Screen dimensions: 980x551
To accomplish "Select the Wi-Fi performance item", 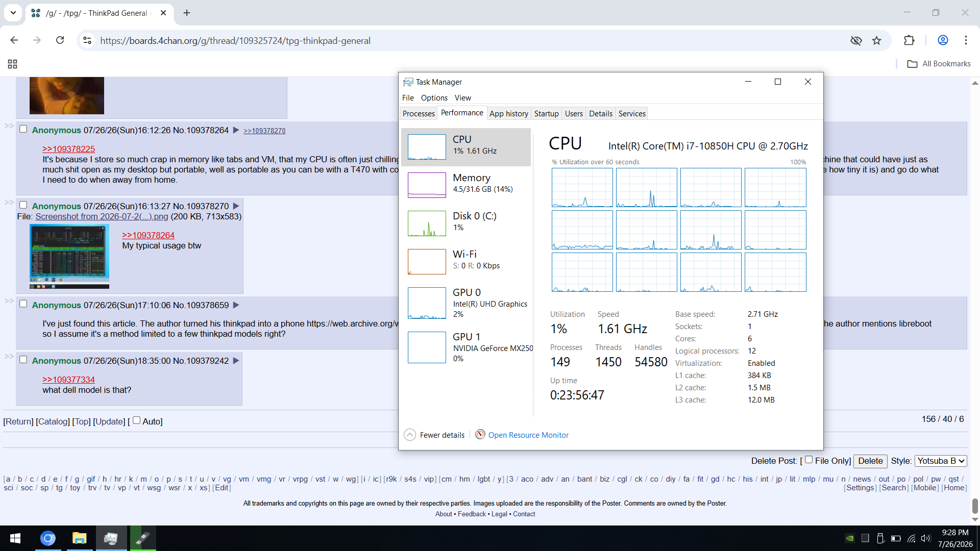I will pos(466,261).
